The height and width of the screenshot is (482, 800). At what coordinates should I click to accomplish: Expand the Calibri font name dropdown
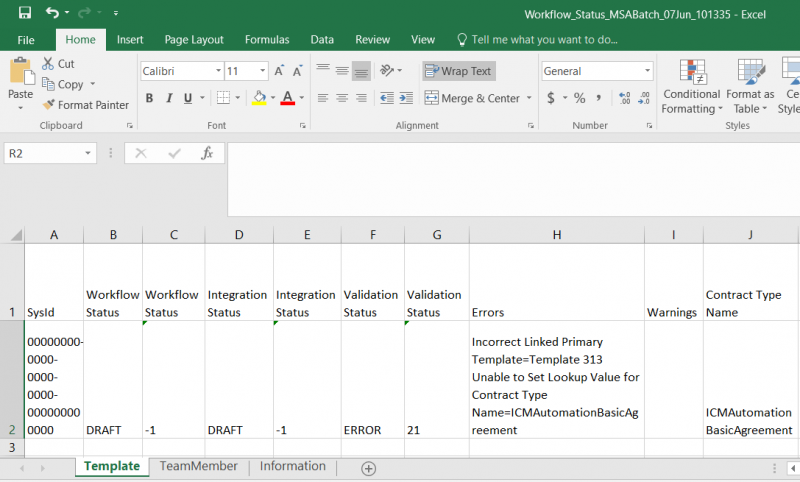point(218,71)
